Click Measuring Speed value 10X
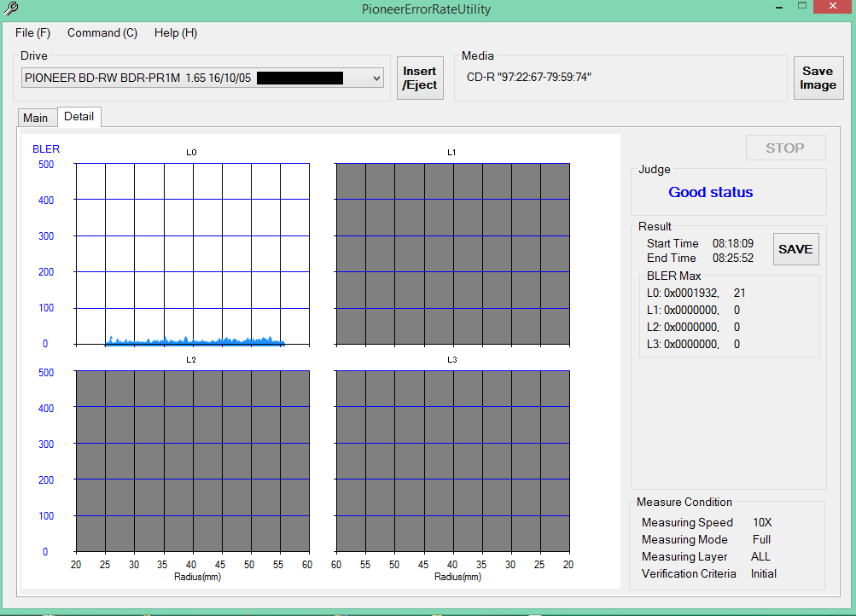This screenshot has width=856, height=616. click(x=762, y=522)
